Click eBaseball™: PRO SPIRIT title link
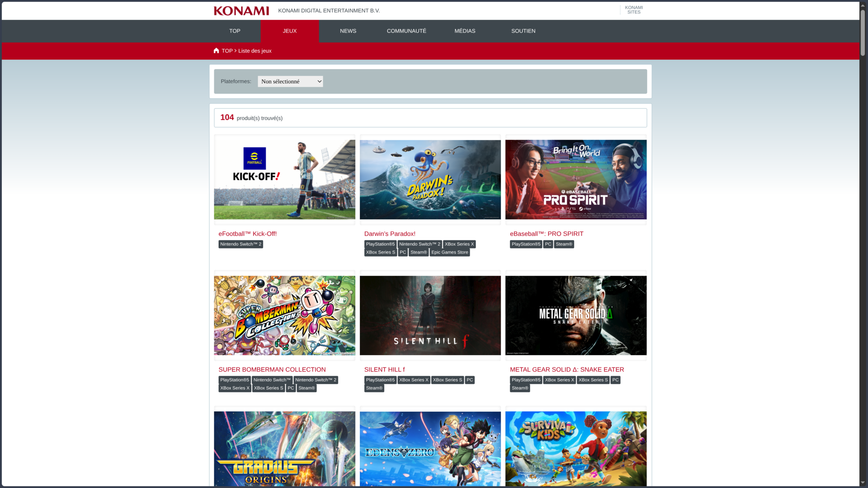 tap(547, 234)
